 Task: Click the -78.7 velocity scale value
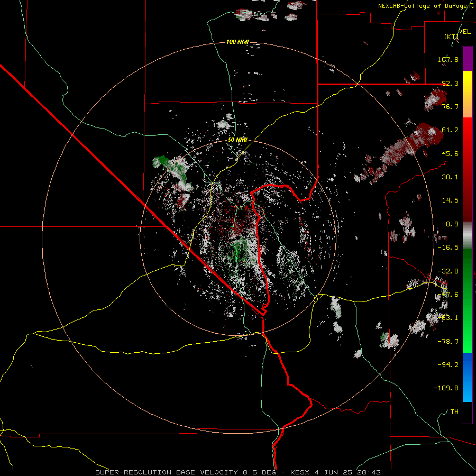(448, 342)
